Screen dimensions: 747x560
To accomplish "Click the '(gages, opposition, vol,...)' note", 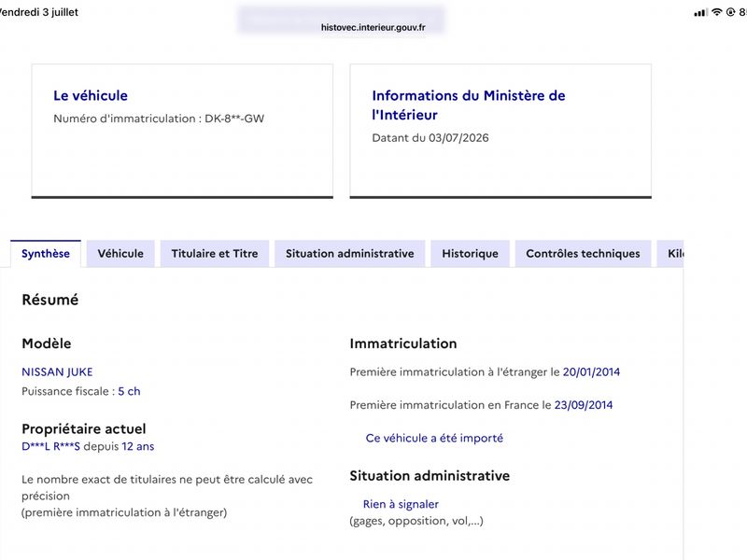I will click(416, 521).
